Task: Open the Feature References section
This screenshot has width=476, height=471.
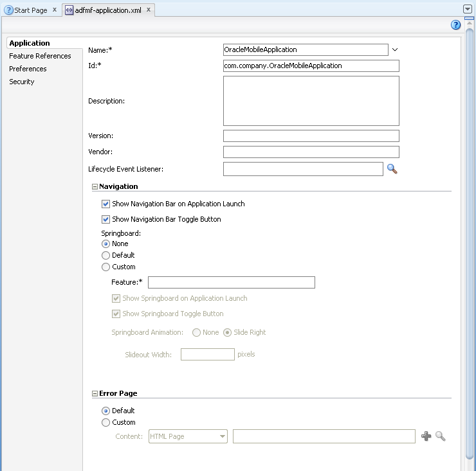Action: 40,56
